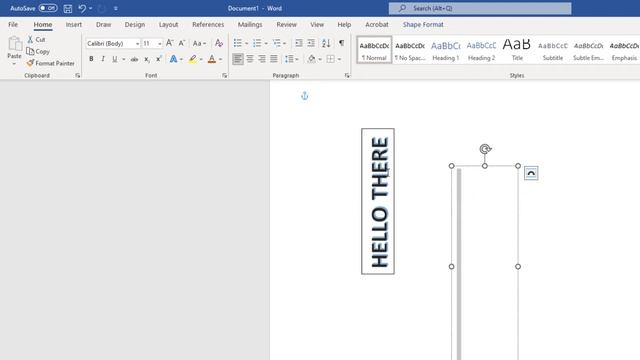640x360 pixels.
Task: Toggle Strikethrough formatting
Action: [134, 59]
